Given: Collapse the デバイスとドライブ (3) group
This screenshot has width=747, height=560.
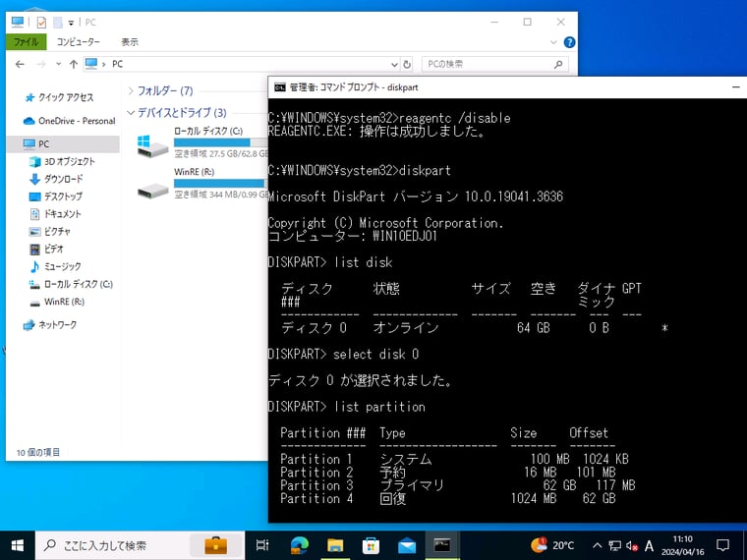Looking at the screenshot, I should [131, 112].
